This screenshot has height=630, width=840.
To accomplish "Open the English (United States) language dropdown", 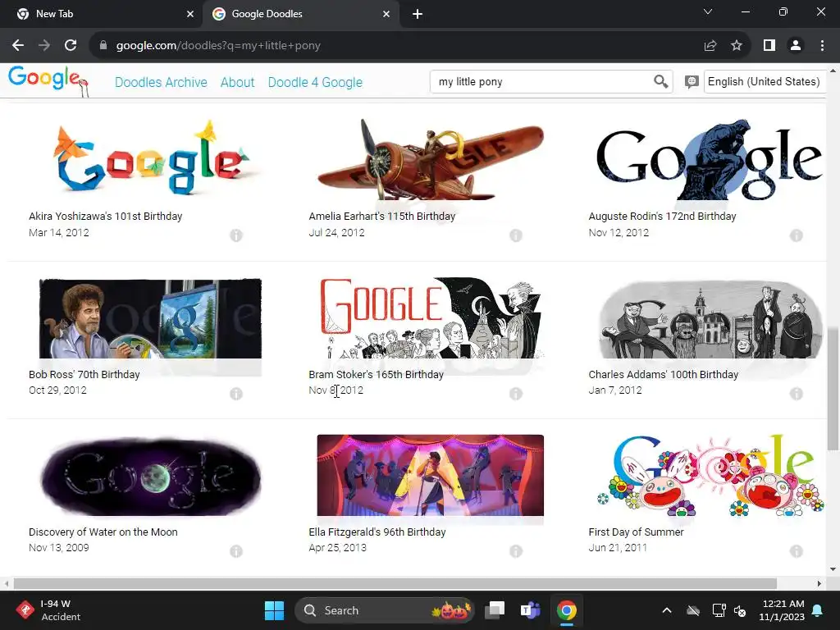I will pos(765,81).
